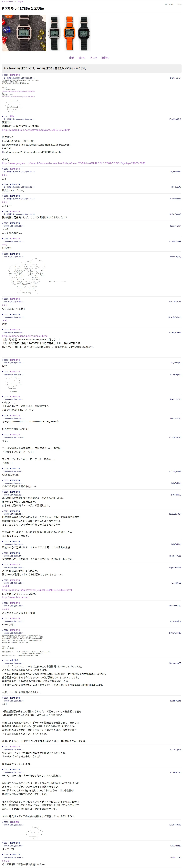Select name 追加 on post 0002
186x868 pixels.
[x=12, y=116]
